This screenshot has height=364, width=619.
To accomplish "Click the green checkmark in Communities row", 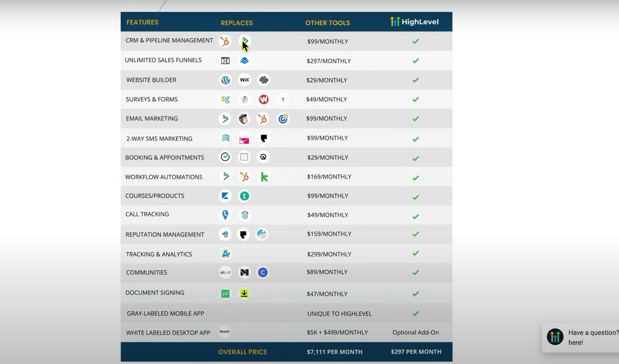I will click(x=415, y=273).
